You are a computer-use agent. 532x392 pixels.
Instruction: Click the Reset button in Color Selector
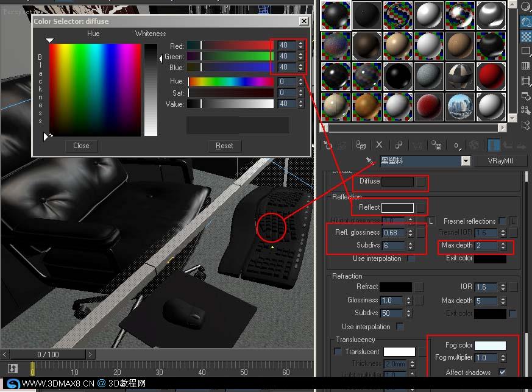[224, 146]
